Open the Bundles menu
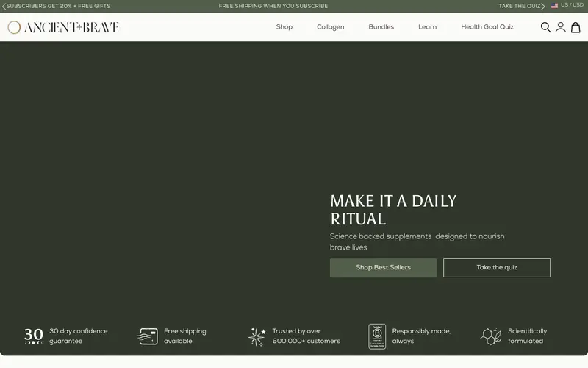 coord(381,27)
